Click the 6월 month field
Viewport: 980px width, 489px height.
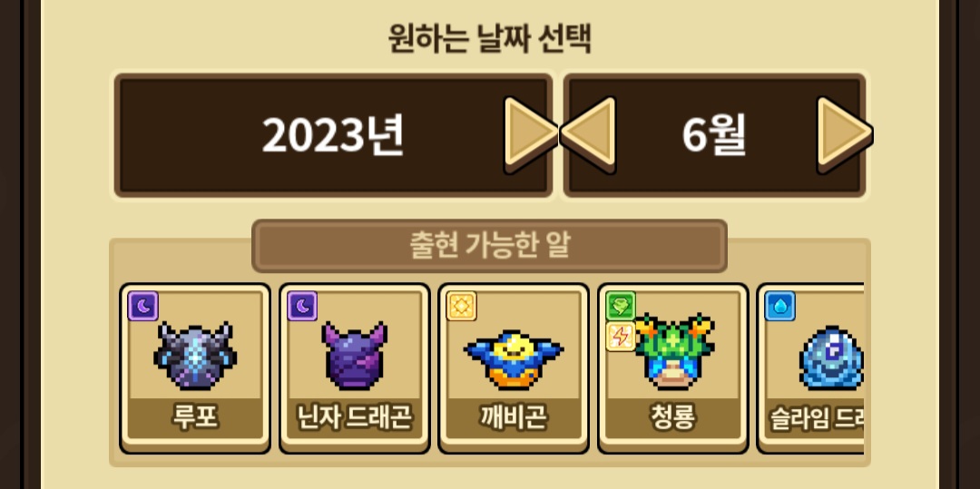pos(714,135)
